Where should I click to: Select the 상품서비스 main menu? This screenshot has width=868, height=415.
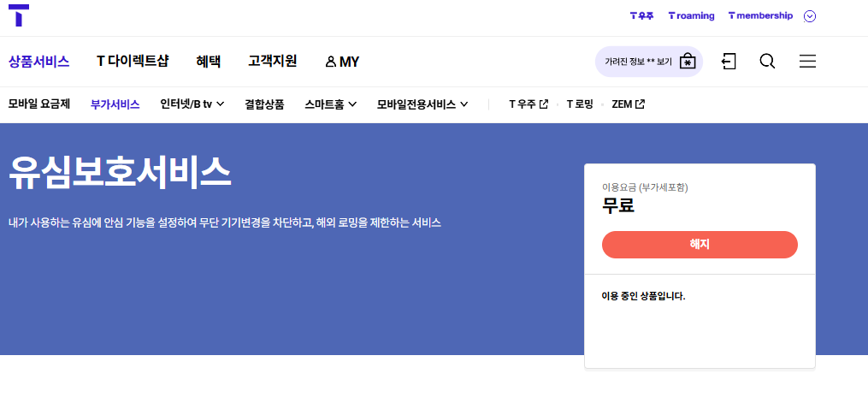(38, 61)
